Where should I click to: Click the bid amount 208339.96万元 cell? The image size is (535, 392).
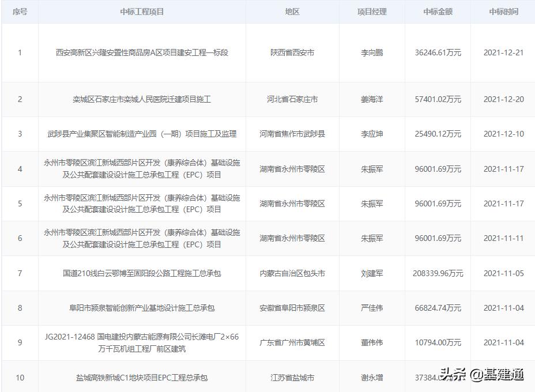[437, 273]
